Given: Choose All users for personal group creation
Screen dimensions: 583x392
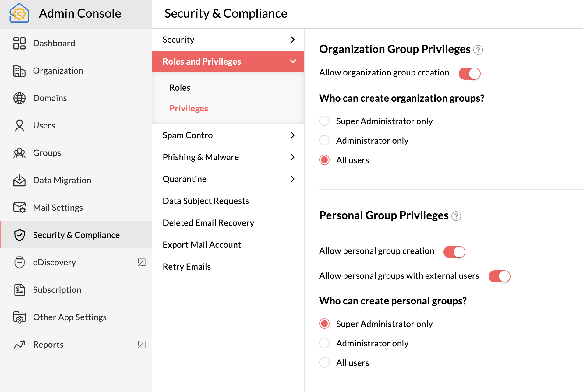Looking at the screenshot, I should (324, 362).
